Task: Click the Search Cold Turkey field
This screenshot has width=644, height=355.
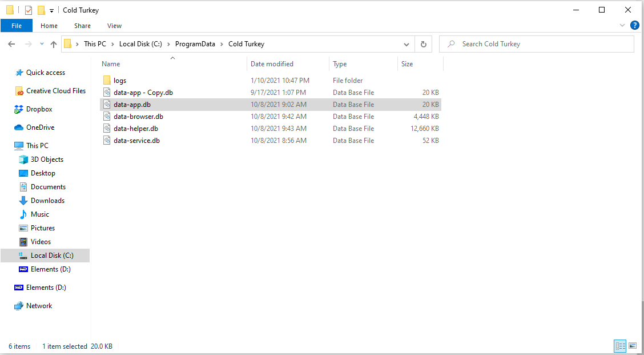Action: point(537,44)
